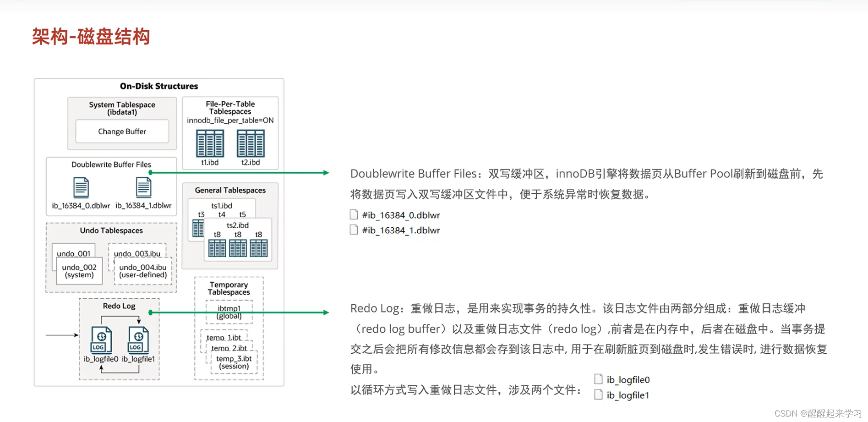Click the ib_16384_0.dblwr file icon
868x422 pixels.
80,187
